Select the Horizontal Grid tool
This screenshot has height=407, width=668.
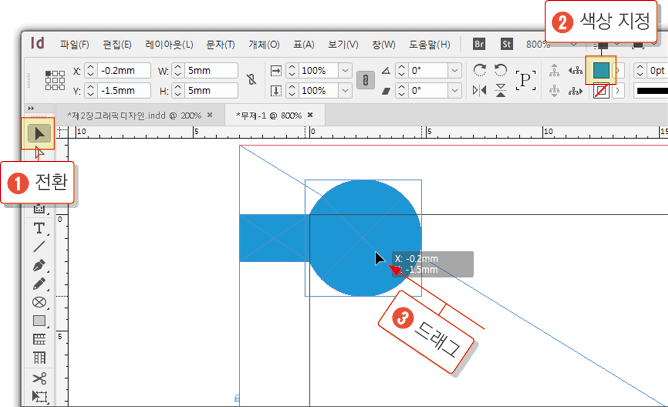39,339
